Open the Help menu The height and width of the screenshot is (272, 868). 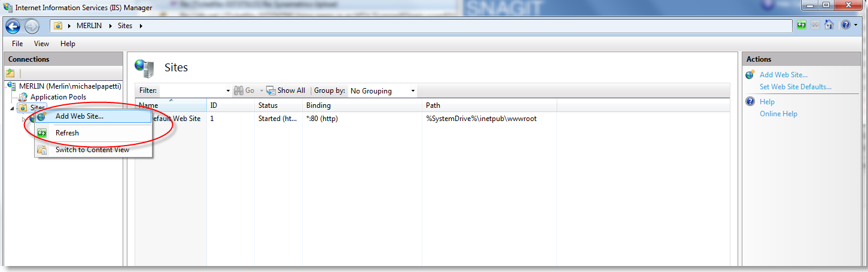tap(68, 44)
